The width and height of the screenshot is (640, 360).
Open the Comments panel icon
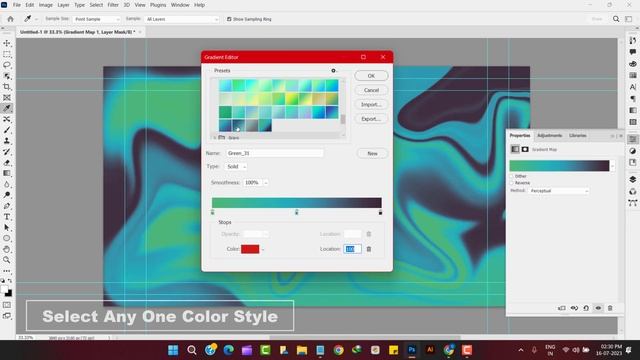point(633,52)
